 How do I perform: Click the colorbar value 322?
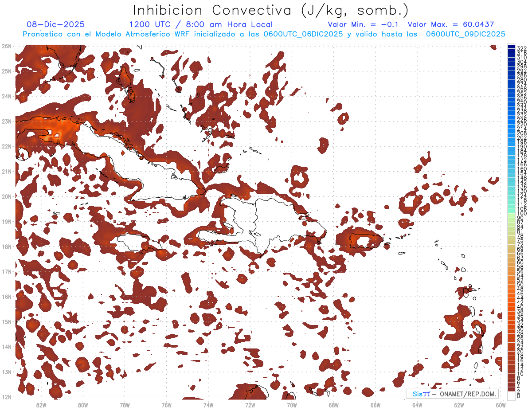tap(522, 48)
